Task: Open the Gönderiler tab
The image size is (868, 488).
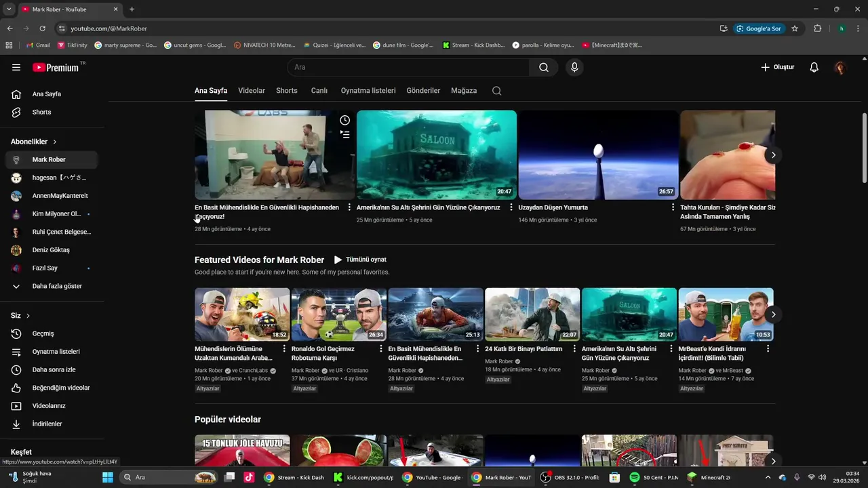Action: pyautogui.click(x=423, y=91)
